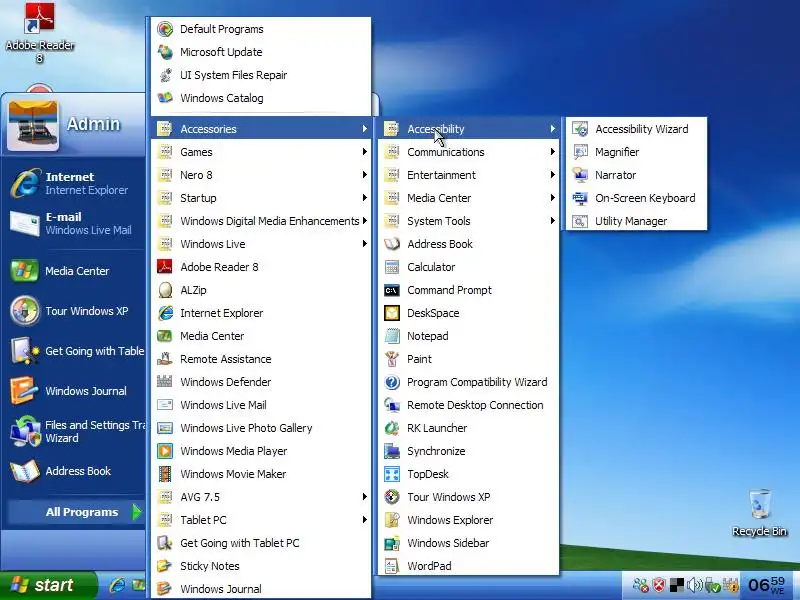
Task: Open the Notepad icon
Action: (392, 336)
